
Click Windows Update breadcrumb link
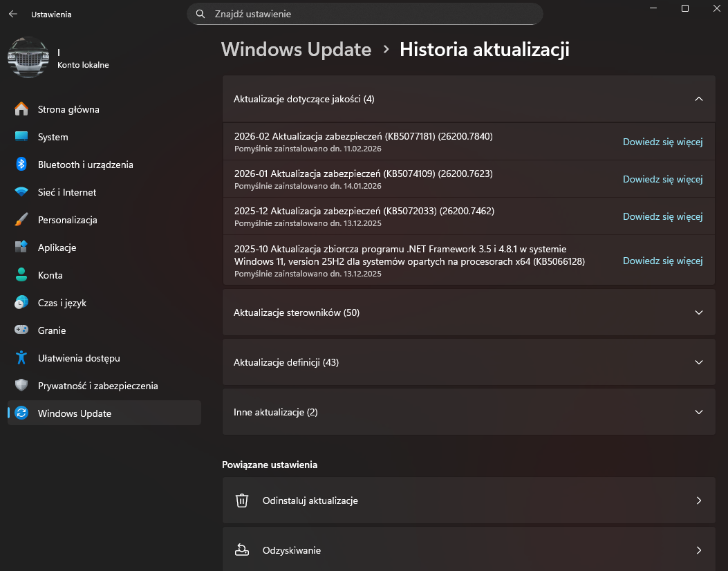pyautogui.click(x=296, y=50)
